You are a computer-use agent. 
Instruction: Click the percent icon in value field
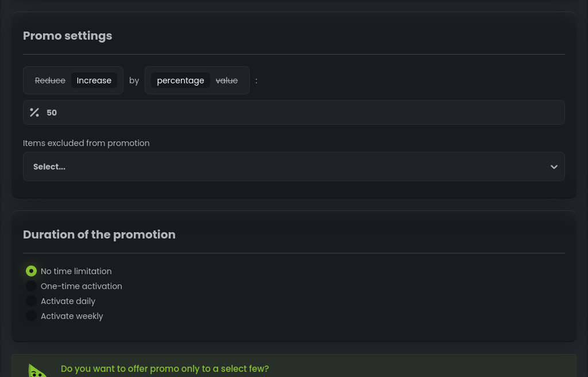(34, 113)
